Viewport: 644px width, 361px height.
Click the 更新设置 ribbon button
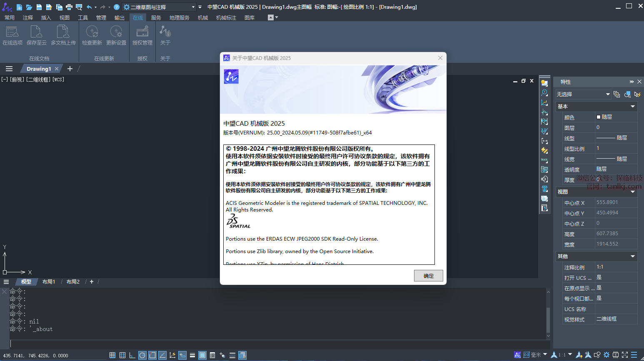(x=116, y=35)
